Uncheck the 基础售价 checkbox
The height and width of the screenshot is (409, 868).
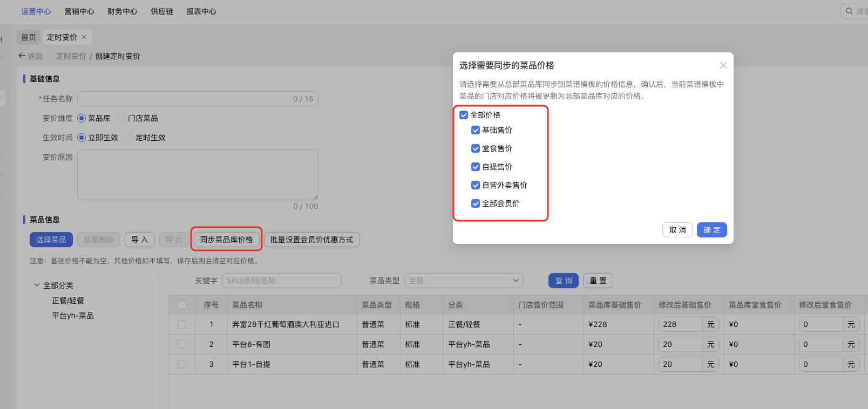(x=476, y=130)
